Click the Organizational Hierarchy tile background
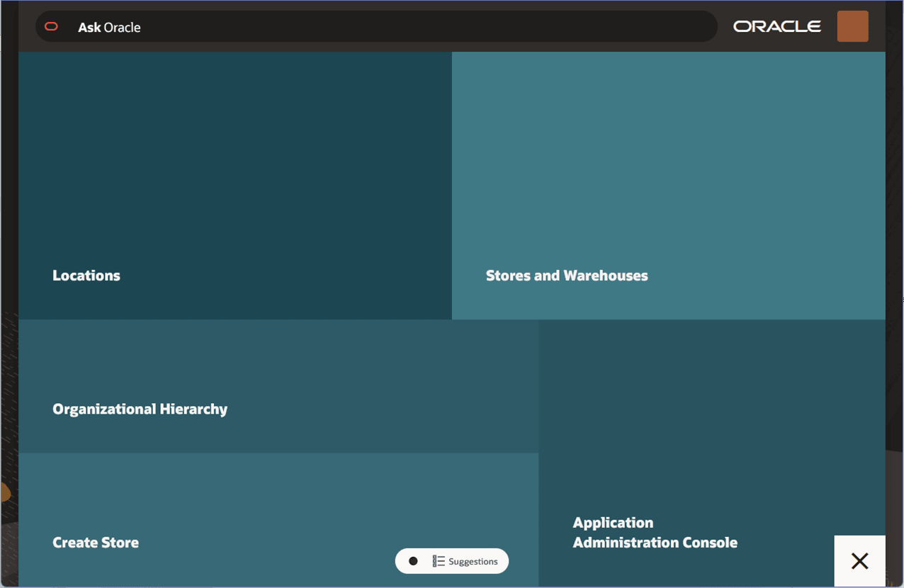Screen dimensions: 904x588 coord(280,354)
